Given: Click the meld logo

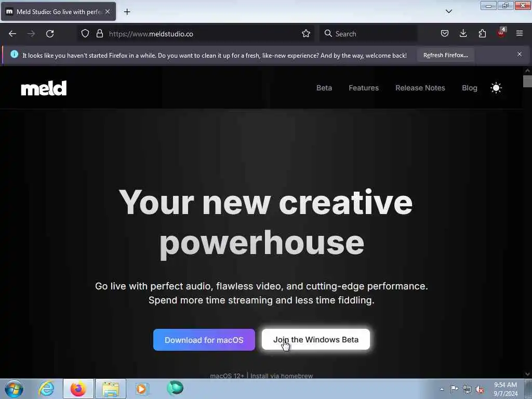Looking at the screenshot, I should 44,88.
